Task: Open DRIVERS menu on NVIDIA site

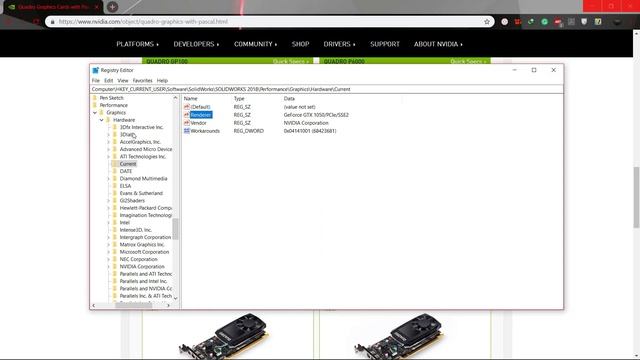Action: point(340,44)
